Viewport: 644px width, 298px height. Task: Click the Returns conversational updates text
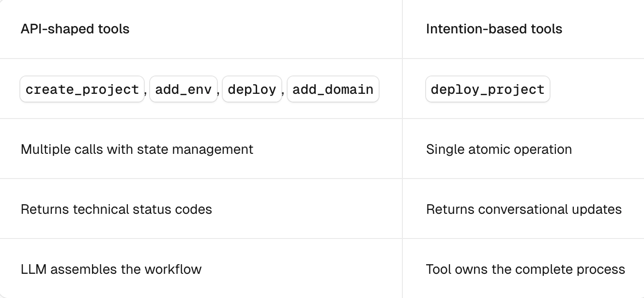[x=524, y=209]
